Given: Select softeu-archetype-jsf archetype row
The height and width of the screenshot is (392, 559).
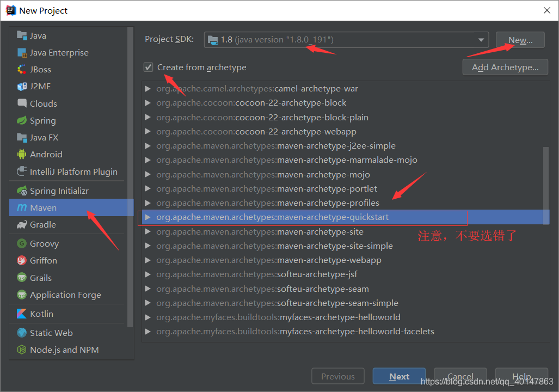Looking at the screenshot, I should 346,274.
